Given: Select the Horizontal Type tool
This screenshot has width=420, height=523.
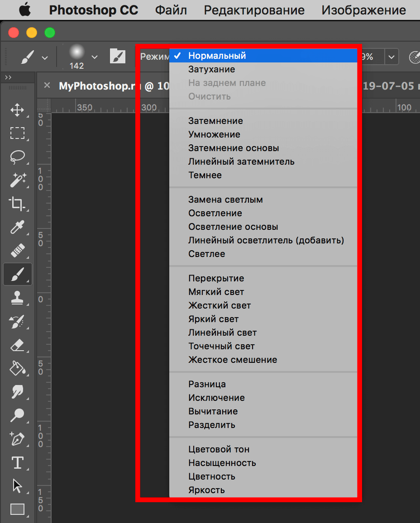Looking at the screenshot, I should pyautogui.click(x=17, y=462).
